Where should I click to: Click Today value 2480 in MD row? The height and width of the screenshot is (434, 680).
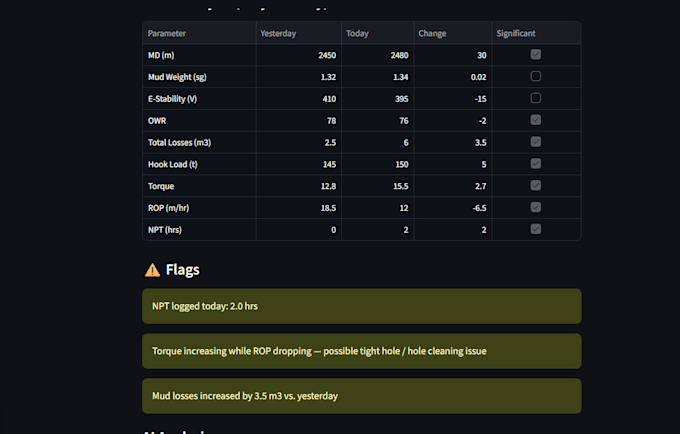pyautogui.click(x=377, y=55)
